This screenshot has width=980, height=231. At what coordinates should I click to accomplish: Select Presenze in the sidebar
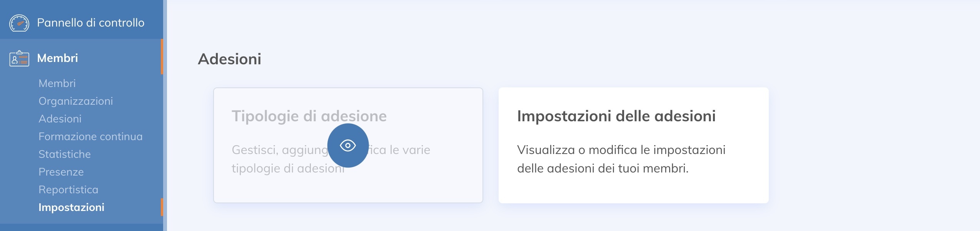61,172
